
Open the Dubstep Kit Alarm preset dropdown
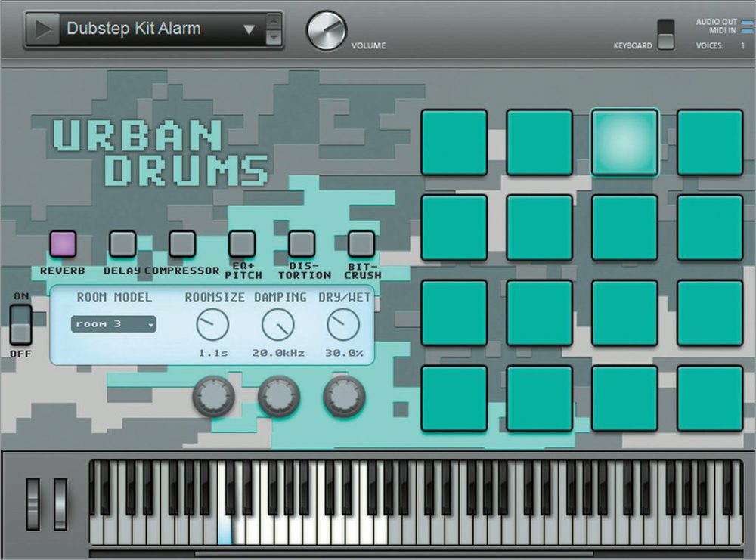(x=249, y=30)
